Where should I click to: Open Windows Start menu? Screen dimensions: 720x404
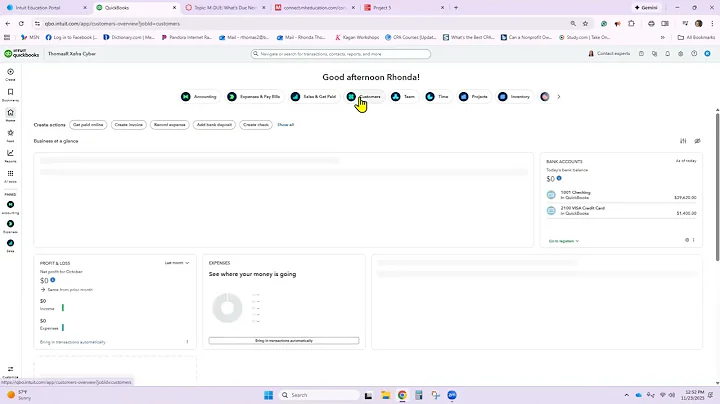pyautogui.click(x=269, y=395)
